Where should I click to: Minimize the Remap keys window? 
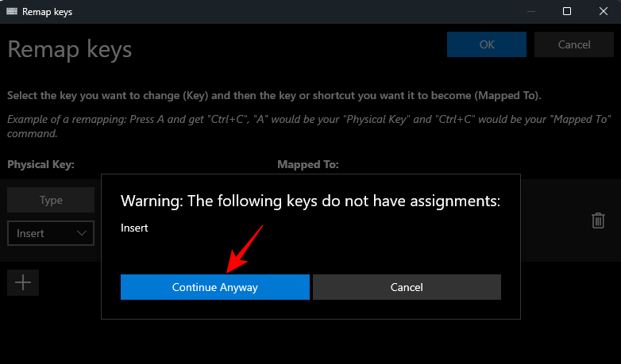pyautogui.click(x=530, y=12)
